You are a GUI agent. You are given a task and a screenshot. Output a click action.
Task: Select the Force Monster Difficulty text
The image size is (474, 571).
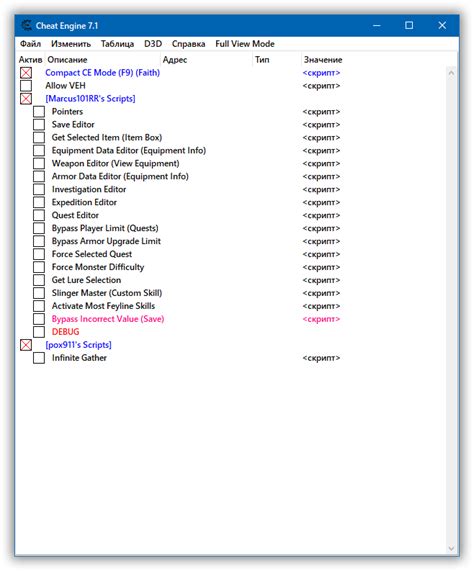tap(98, 267)
